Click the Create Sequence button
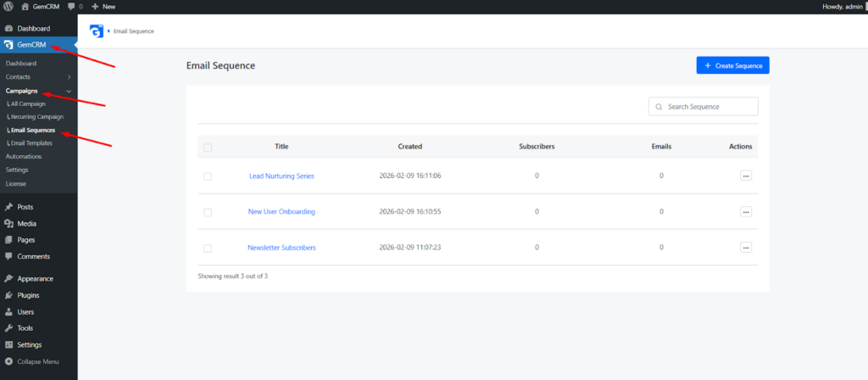Image resolution: width=868 pixels, height=380 pixels. coord(732,65)
